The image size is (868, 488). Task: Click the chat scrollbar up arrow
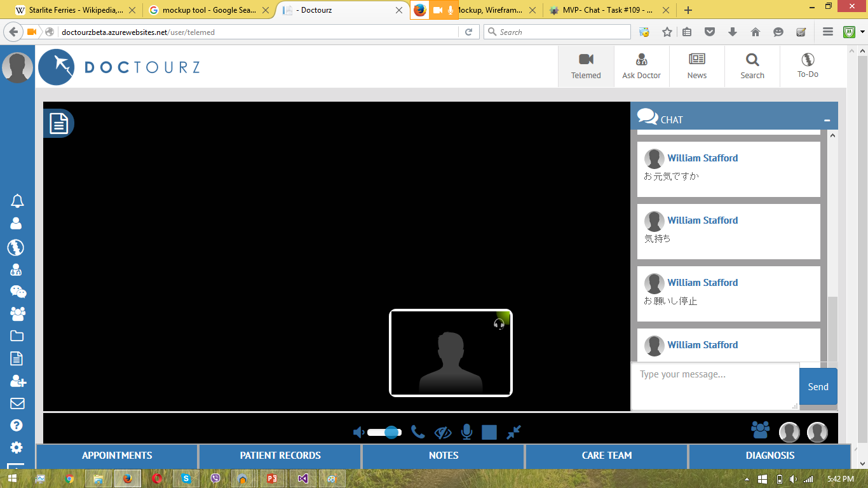click(x=832, y=135)
